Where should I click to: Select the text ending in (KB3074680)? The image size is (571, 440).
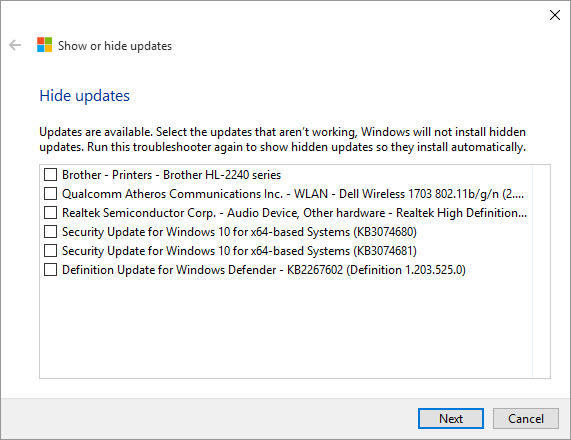239,232
